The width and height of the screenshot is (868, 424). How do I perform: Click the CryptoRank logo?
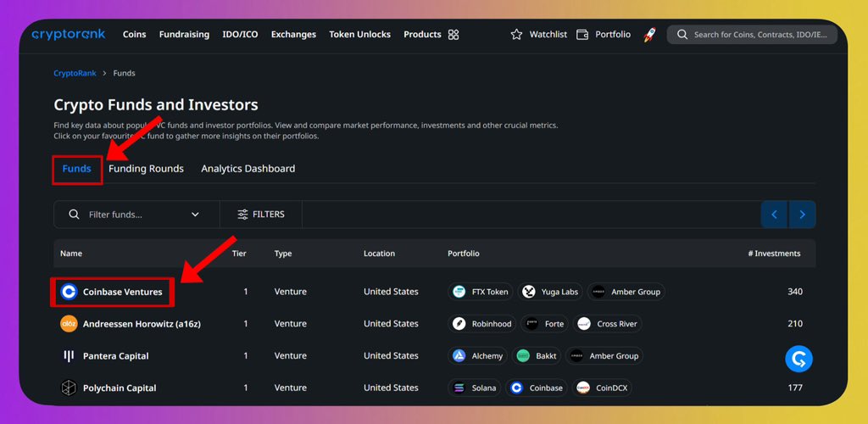tap(69, 34)
